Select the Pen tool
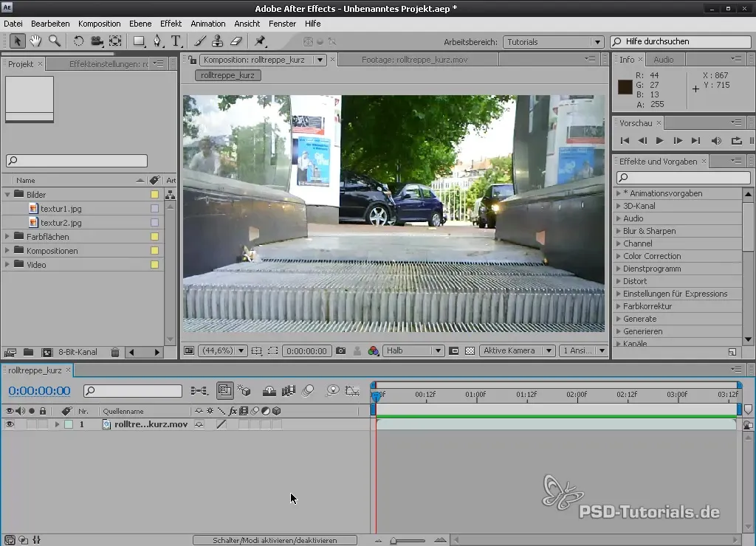This screenshot has width=756, height=546. (158, 41)
